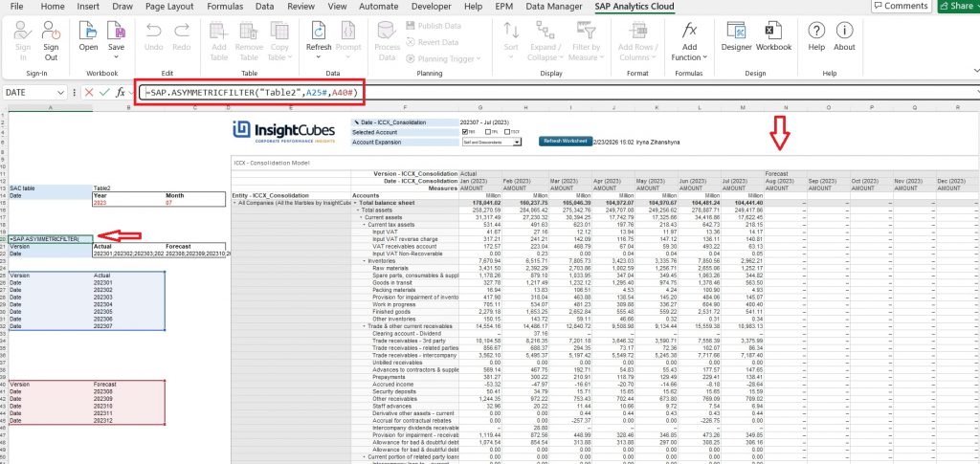Switch to the Developer ribbon tab

432,7
